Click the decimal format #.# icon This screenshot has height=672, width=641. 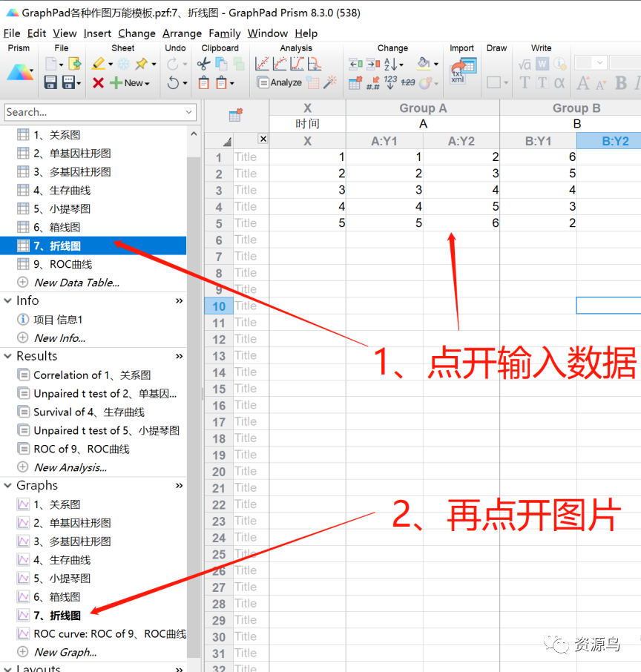(x=373, y=83)
